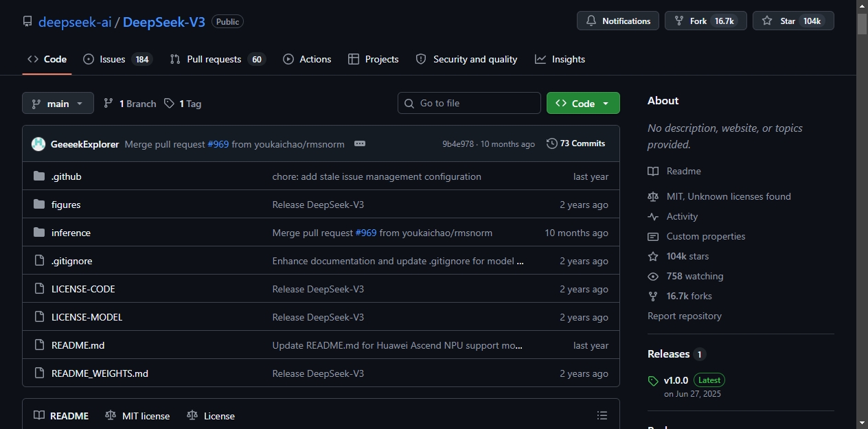The width and height of the screenshot is (868, 429).
Task: View the 73 Commits history
Action: (x=575, y=143)
